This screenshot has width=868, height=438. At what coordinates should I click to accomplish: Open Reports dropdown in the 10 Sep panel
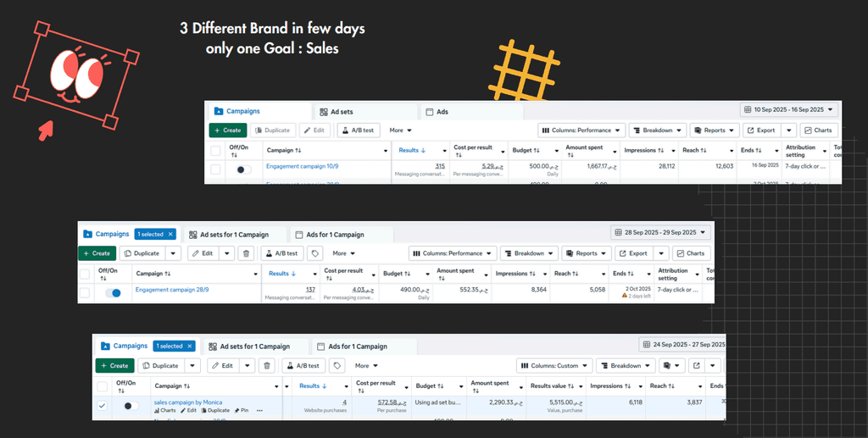pyautogui.click(x=715, y=130)
